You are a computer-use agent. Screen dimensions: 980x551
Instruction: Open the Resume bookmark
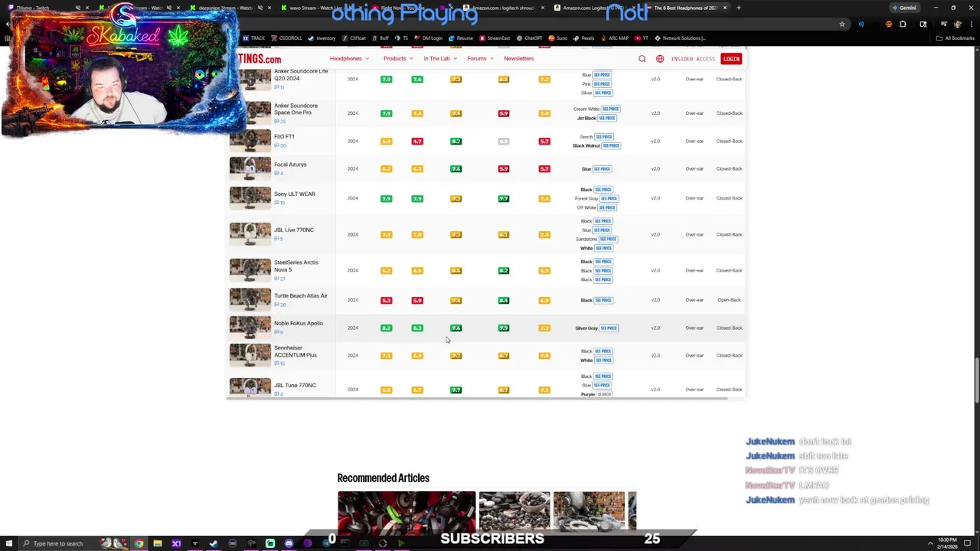click(x=461, y=38)
